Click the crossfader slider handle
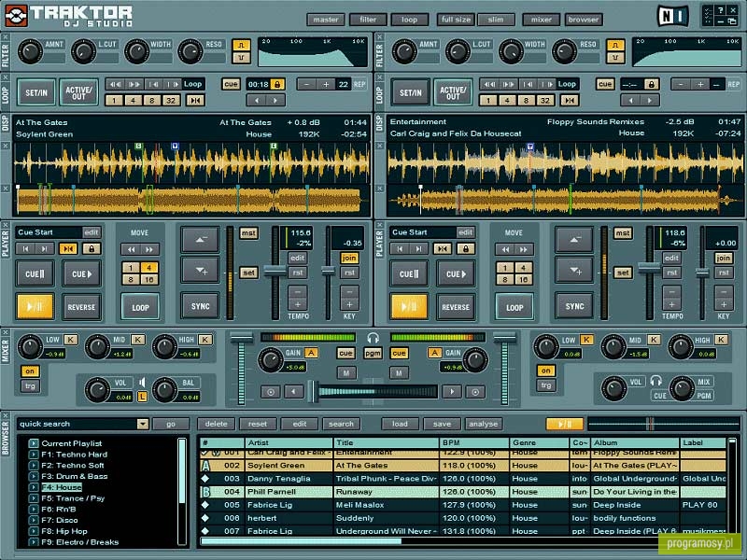747x560 pixels. click(315, 391)
